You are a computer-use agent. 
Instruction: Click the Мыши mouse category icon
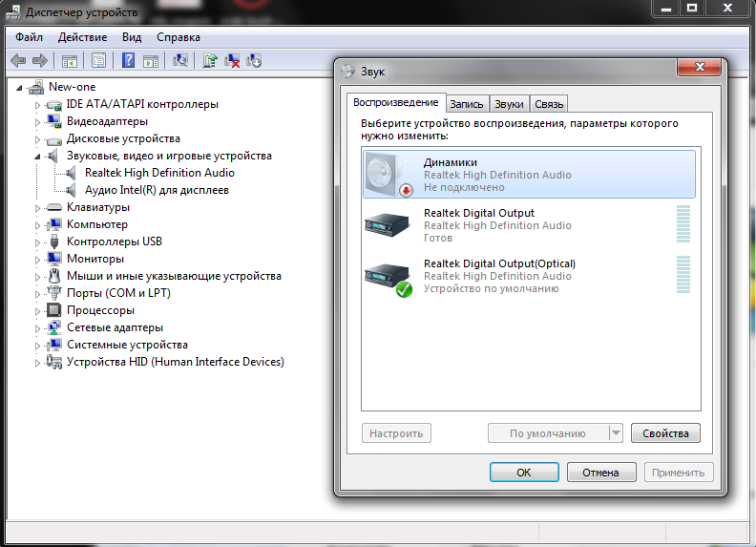pyautogui.click(x=55, y=276)
